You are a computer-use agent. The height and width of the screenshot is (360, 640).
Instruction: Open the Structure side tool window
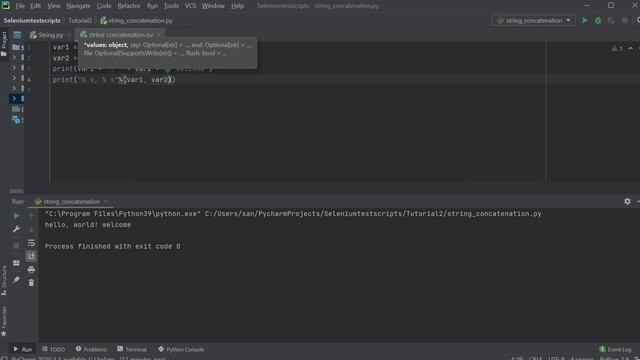(4, 280)
